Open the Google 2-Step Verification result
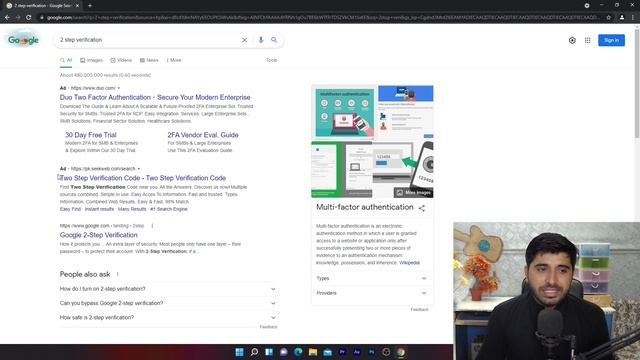This screenshot has height=360, width=640. coord(98,235)
